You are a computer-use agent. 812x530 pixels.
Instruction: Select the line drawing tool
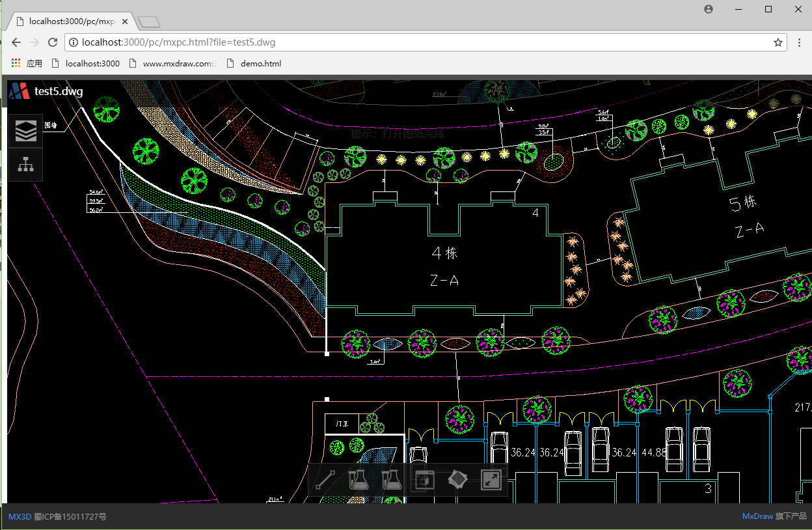[x=325, y=481]
